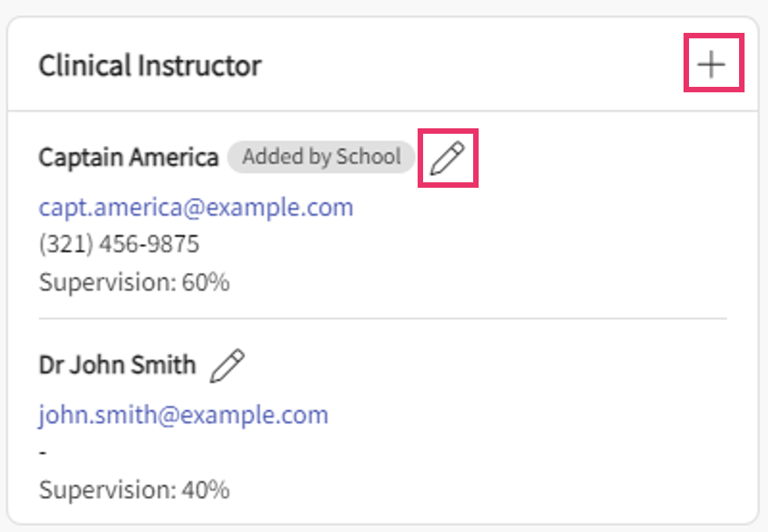Click blank area right of "Supervision: 40%"
Viewport: 768px width, 532px height.
coord(469,491)
